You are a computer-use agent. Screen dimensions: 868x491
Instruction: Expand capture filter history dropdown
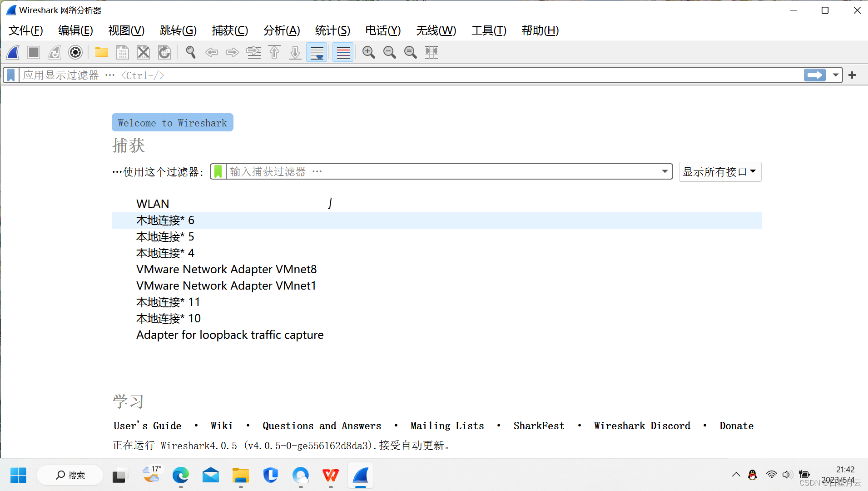point(665,171)
